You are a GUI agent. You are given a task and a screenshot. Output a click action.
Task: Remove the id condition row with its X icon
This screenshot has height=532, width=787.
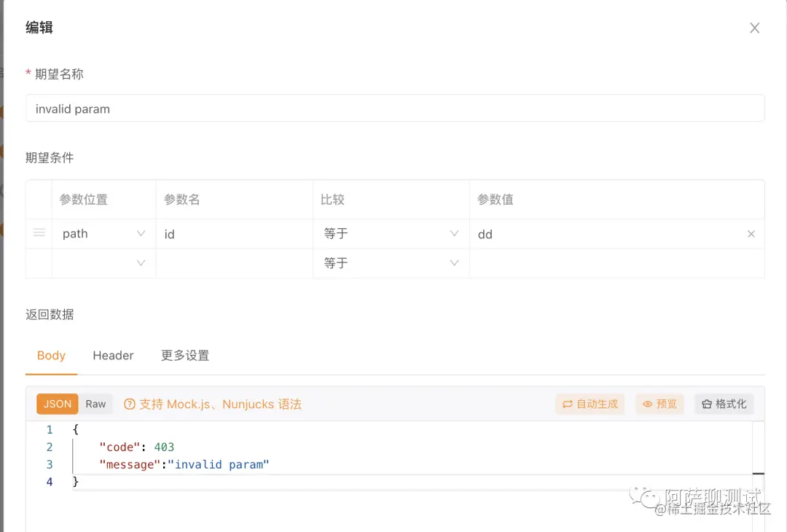tap(751, 234)
